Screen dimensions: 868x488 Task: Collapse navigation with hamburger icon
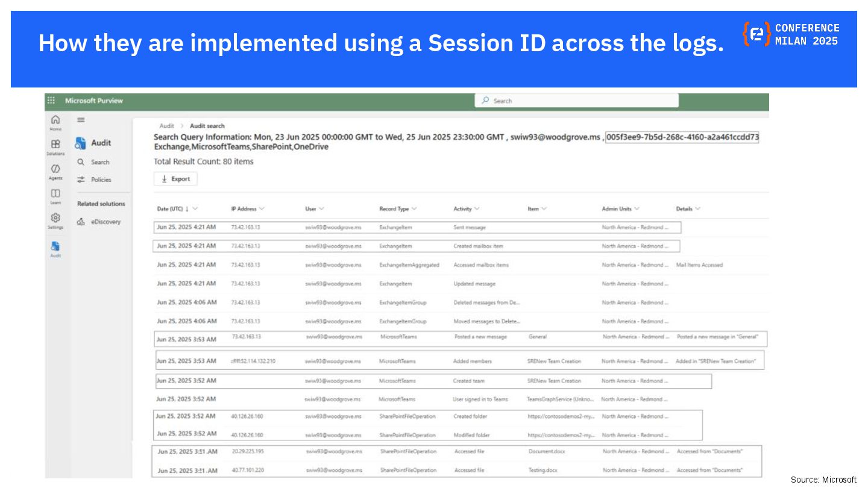point(81,120)
